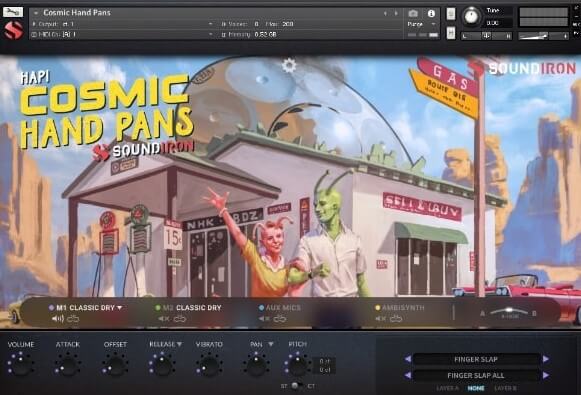This screenshot has width=581, height=395.
Task: Click the Kontakt solo S button
Action: point(451,14)
